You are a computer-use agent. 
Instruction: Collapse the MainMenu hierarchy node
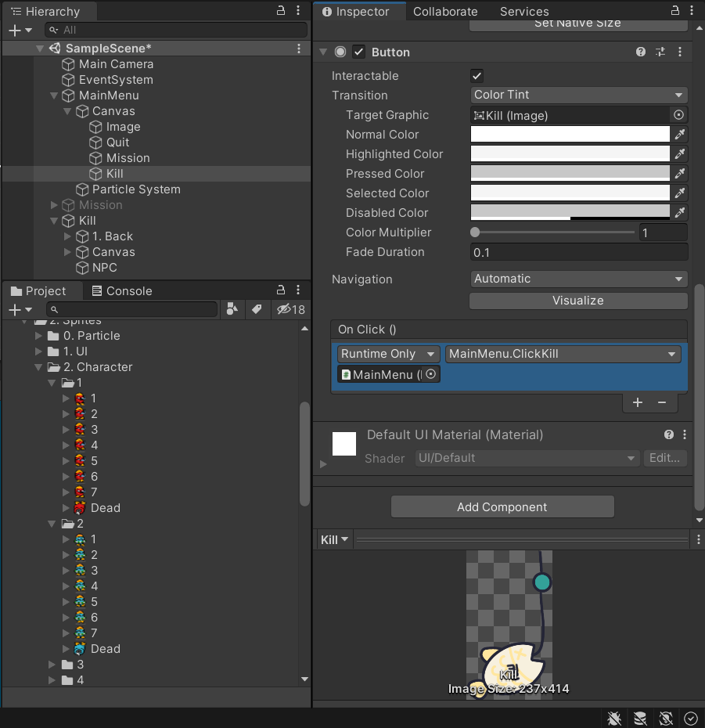tap(54, 96)
